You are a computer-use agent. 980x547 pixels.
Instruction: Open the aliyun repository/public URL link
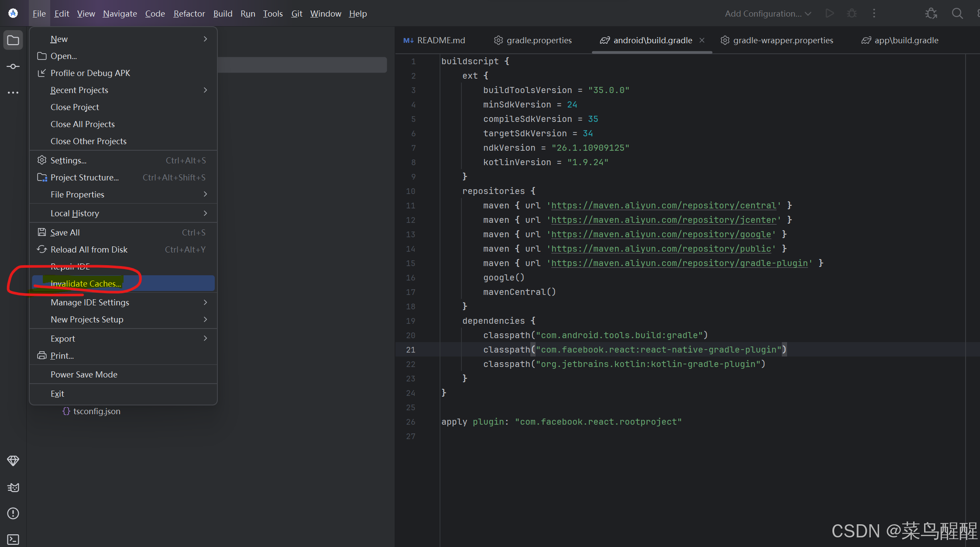point(661,249)
